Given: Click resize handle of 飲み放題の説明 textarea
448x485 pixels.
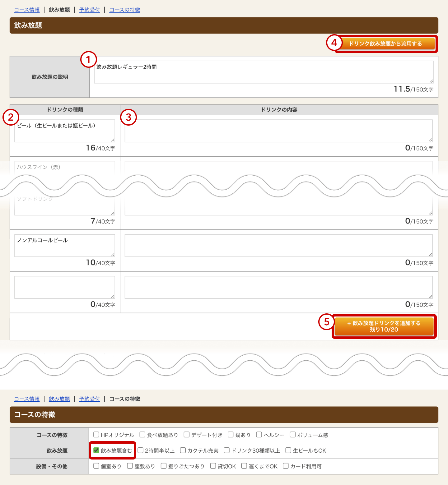Looking at the screenshot, I should 431,81.
